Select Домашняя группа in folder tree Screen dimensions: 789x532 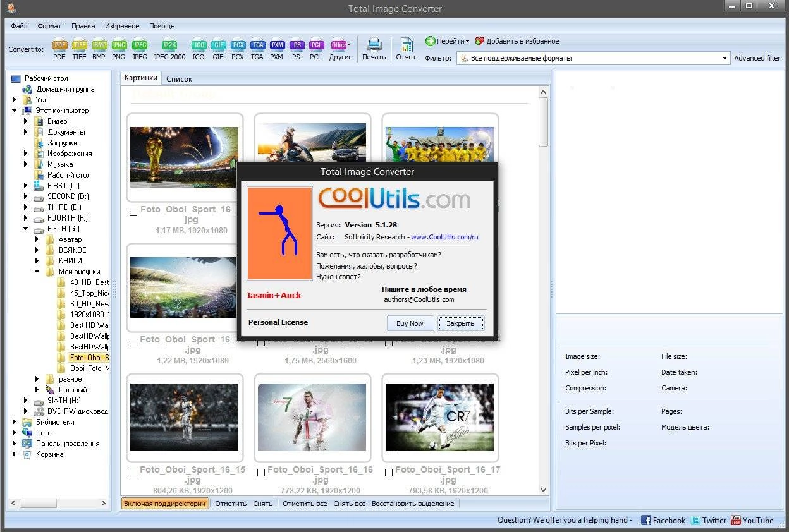(64, 89)
